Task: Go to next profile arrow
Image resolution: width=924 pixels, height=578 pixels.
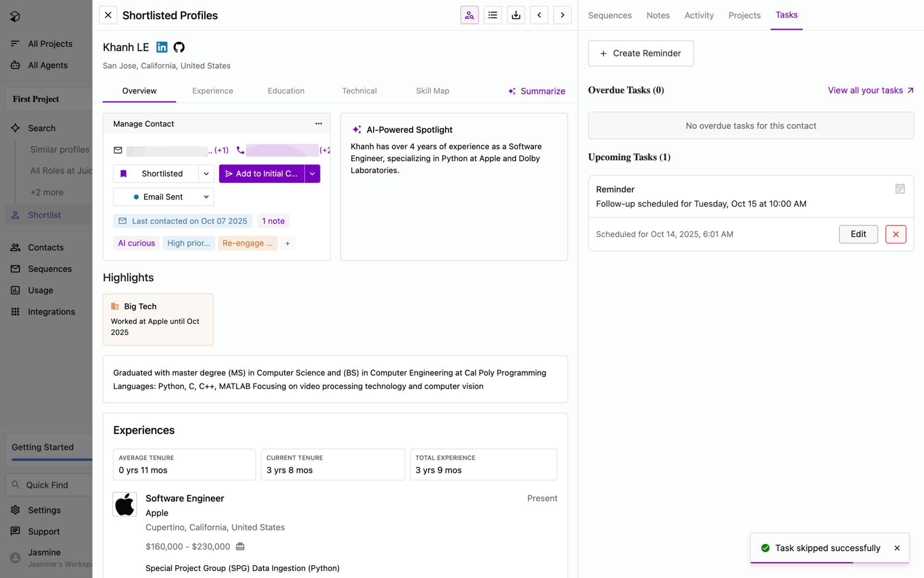Action: click(x=563, y=15)
